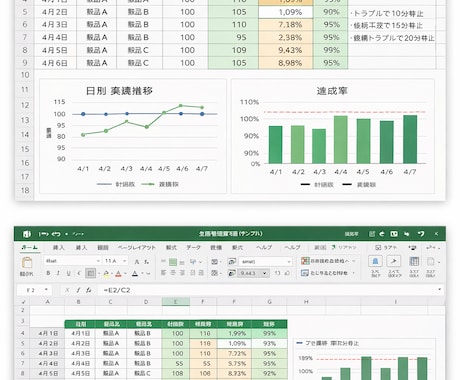Expand the fill color dropdown arrow

pos(111,274)
